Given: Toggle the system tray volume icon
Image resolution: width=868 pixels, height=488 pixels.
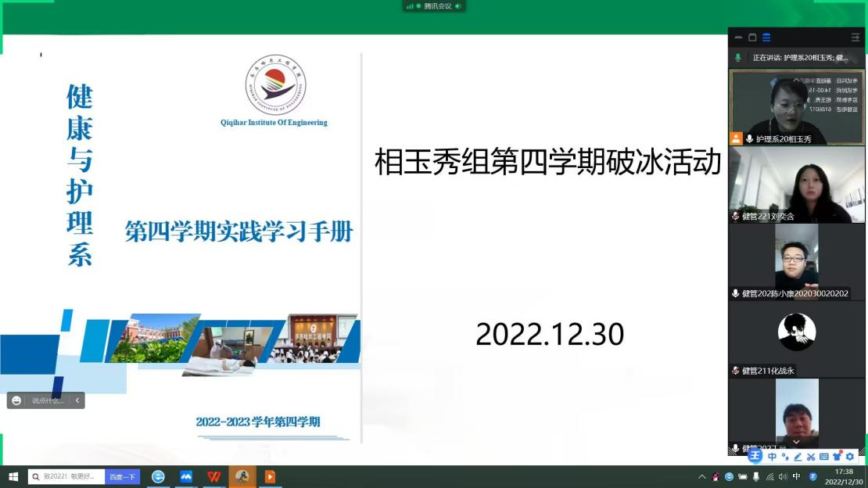Looking at the screenshot, I should pyautogui.click(x=783, y=476).
